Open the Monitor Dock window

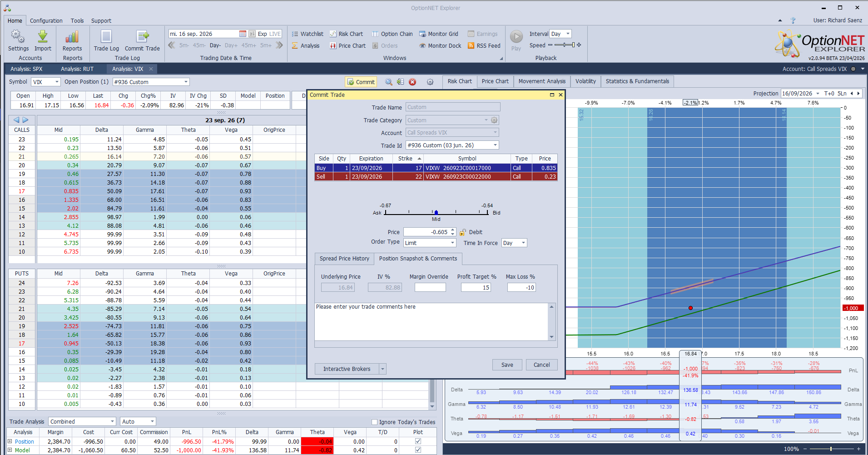[440, 45]
